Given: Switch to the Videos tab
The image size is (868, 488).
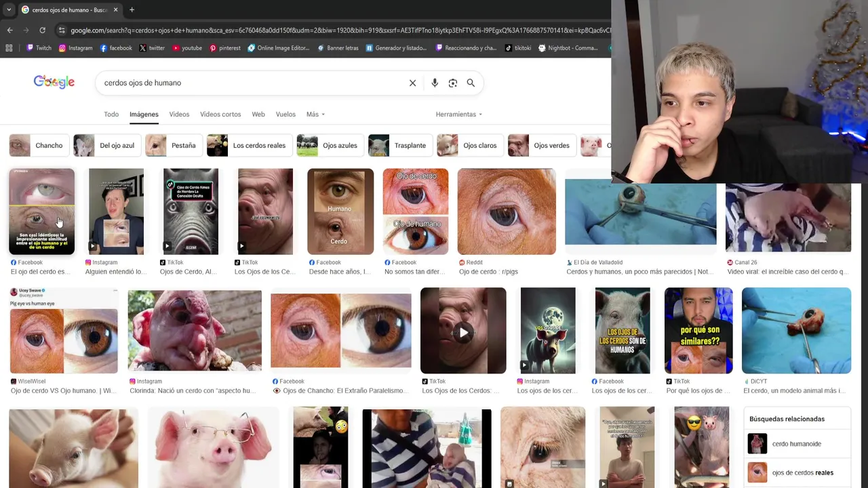Looking at the screenshot, I should tap(179, 114).
